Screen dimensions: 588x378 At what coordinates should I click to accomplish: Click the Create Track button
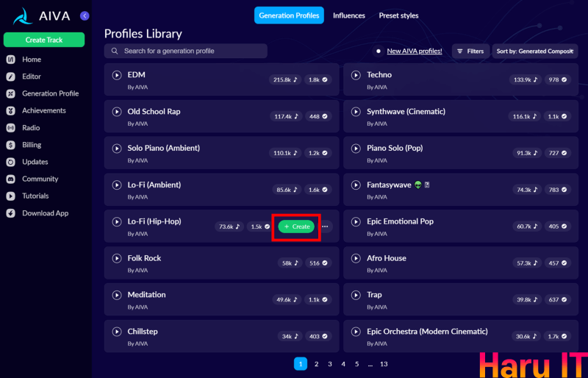[44, 40]
